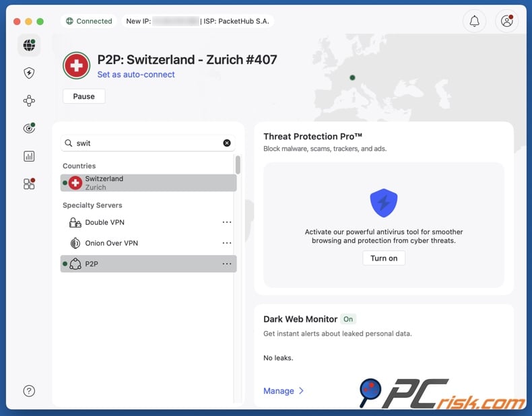Click the Switzerland flag in countries list
This screenshot has width=532, height=416.
75,182
